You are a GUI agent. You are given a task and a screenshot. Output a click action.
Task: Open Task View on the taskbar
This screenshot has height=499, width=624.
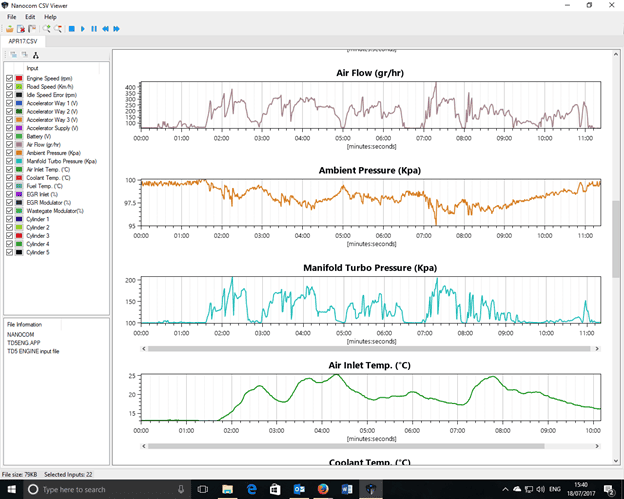click(203, 489)
